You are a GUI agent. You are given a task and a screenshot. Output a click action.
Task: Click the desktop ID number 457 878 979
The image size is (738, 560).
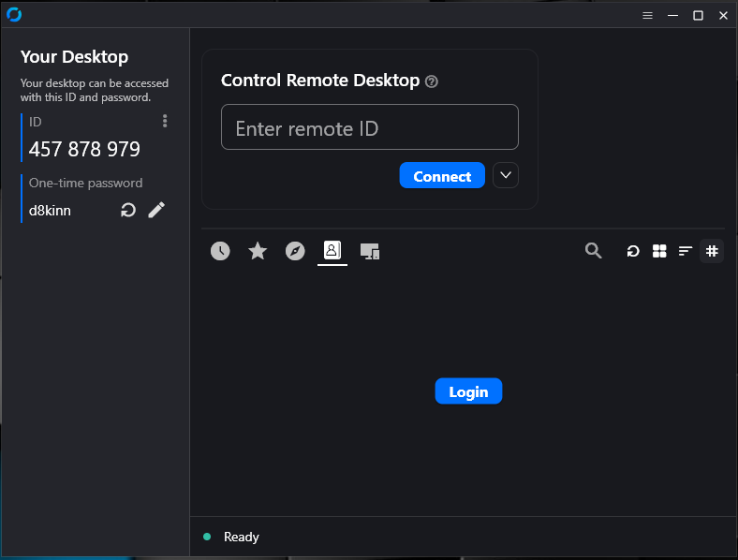84,150
